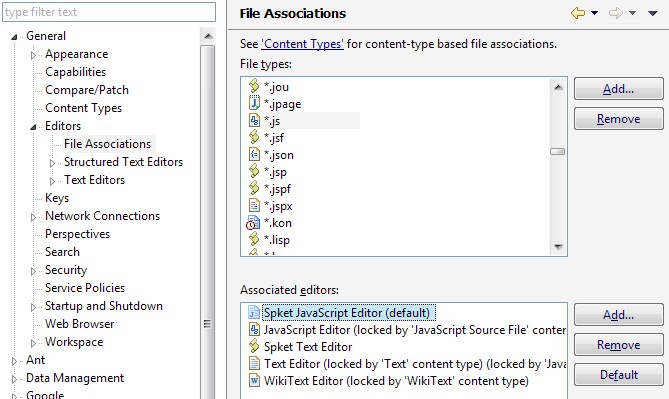
Task: Click the *.jspf file type icon
Action: click(254, 189)
